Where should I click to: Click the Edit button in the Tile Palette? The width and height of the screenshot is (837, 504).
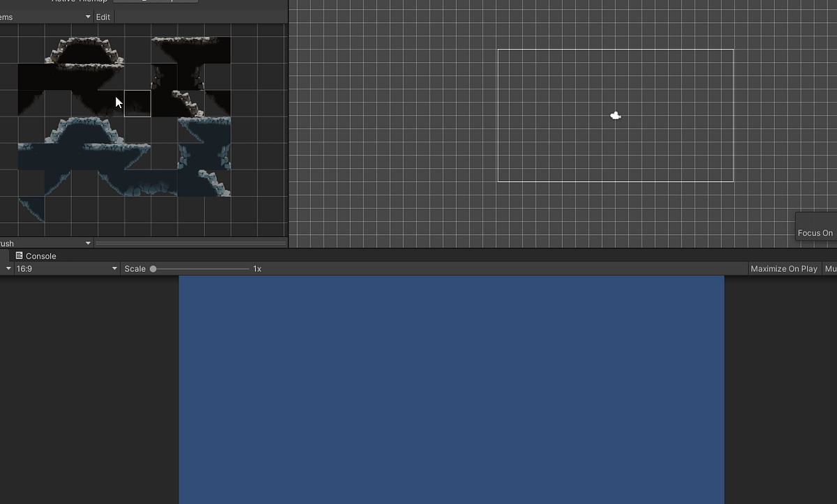[103, 16]
